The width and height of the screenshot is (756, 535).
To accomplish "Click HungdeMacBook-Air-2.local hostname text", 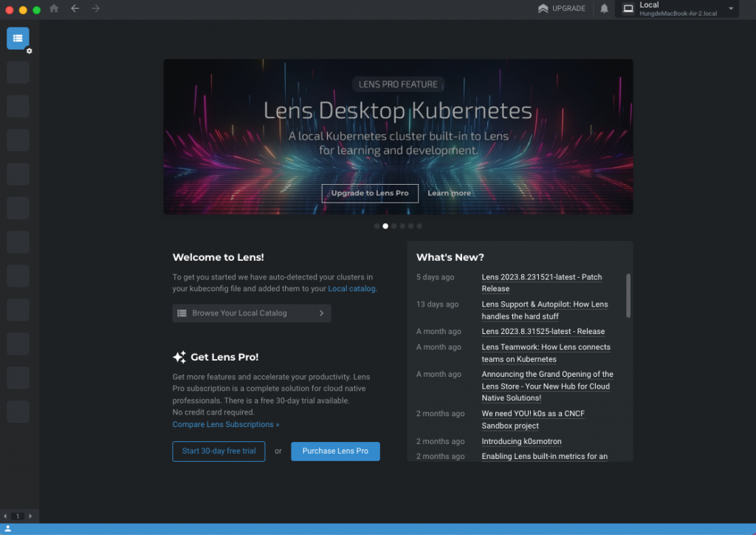I will coord(678,13).
